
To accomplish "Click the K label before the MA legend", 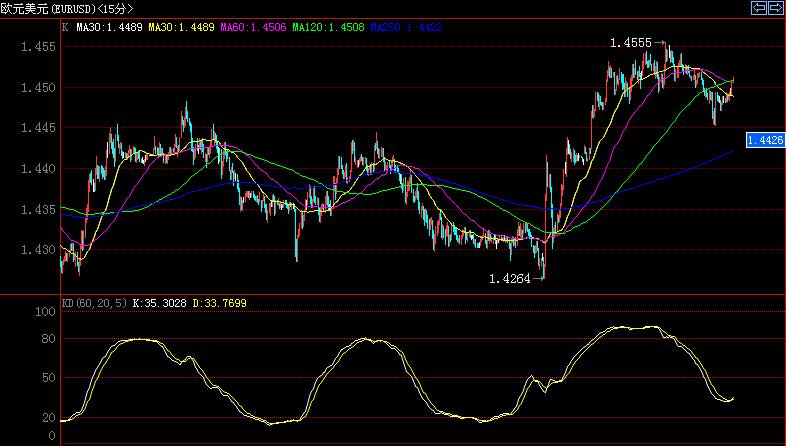I will 65,27.
